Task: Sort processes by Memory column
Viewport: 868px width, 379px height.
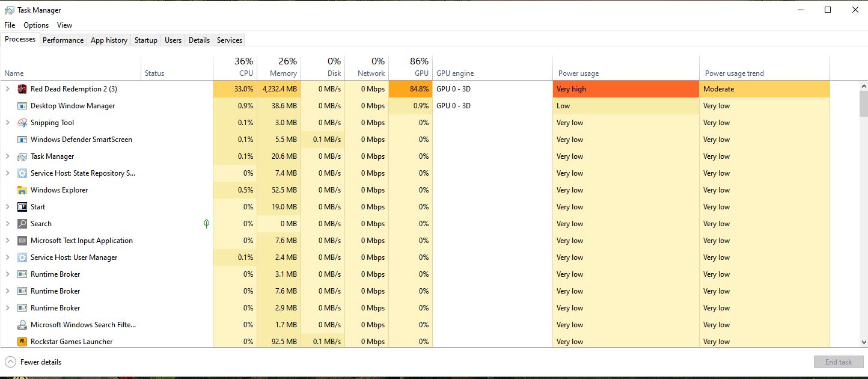Action: pos(279,67)
